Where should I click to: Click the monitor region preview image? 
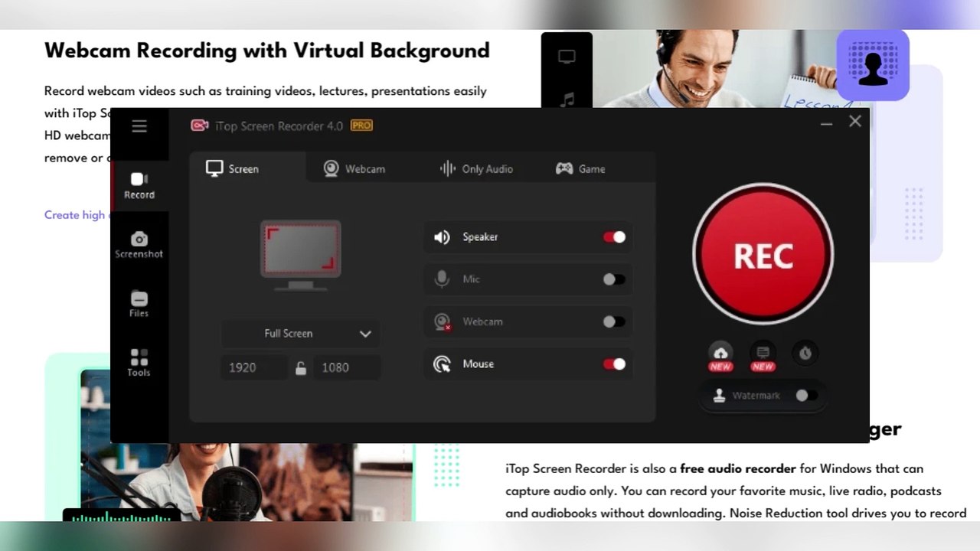tap(300, 255)
